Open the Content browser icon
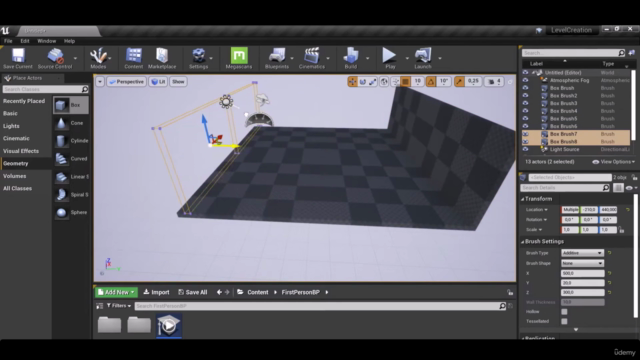This screenshot has width=640, height=360. 133,58
